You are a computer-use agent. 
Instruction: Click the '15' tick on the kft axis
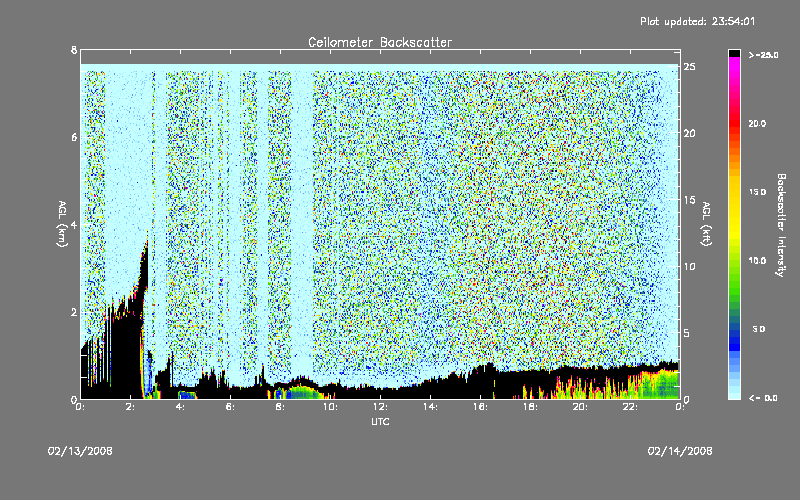tap(690, 200)
